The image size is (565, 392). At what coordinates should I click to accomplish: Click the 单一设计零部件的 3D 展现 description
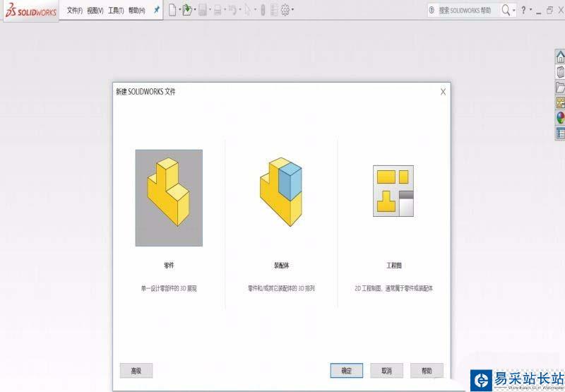click(169, 288)
